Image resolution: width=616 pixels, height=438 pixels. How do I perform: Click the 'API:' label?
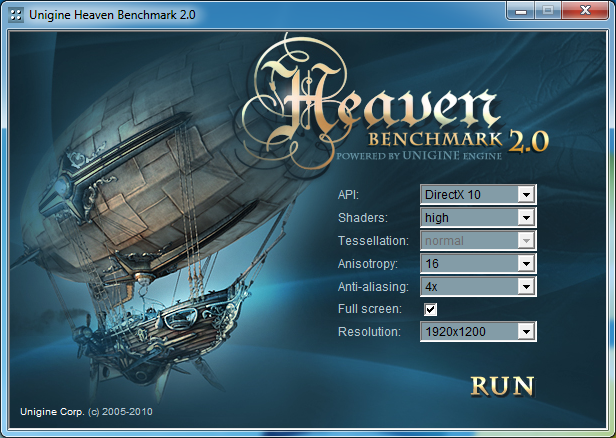tap(348, 194)
